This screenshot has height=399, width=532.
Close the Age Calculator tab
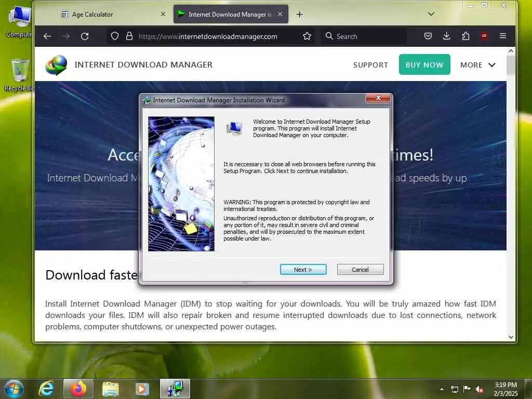point(163,14)
